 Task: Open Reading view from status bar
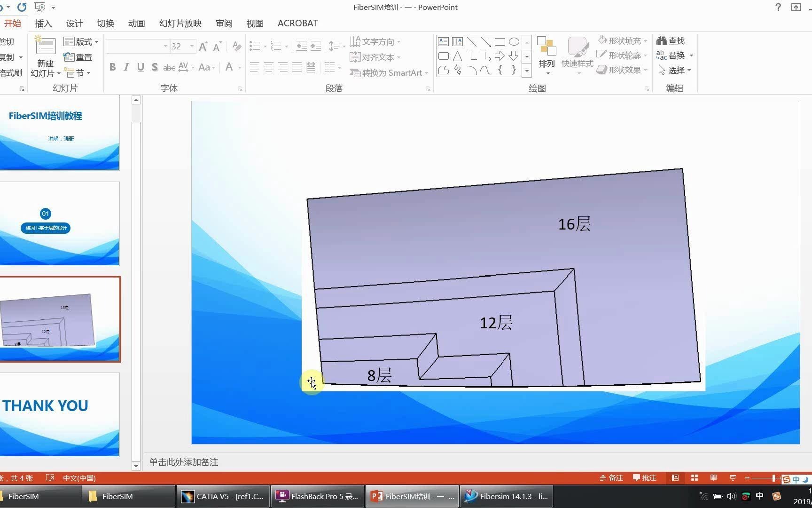(713, 477)
